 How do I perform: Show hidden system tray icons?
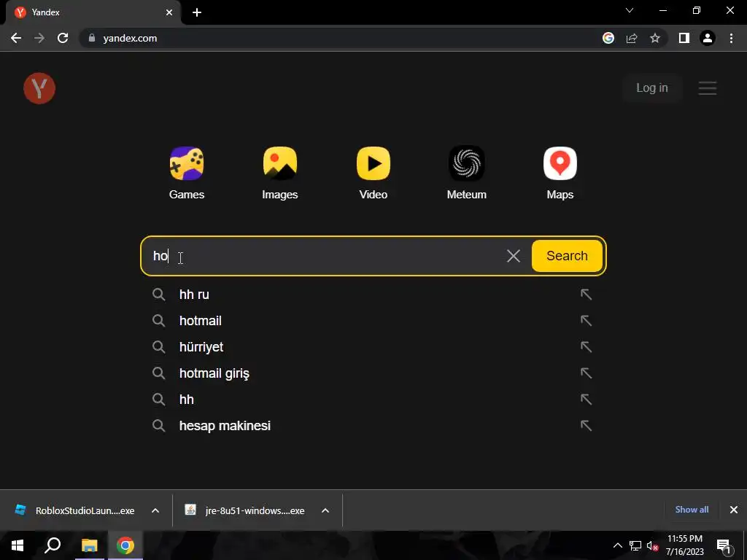click(x=617, y=545)
